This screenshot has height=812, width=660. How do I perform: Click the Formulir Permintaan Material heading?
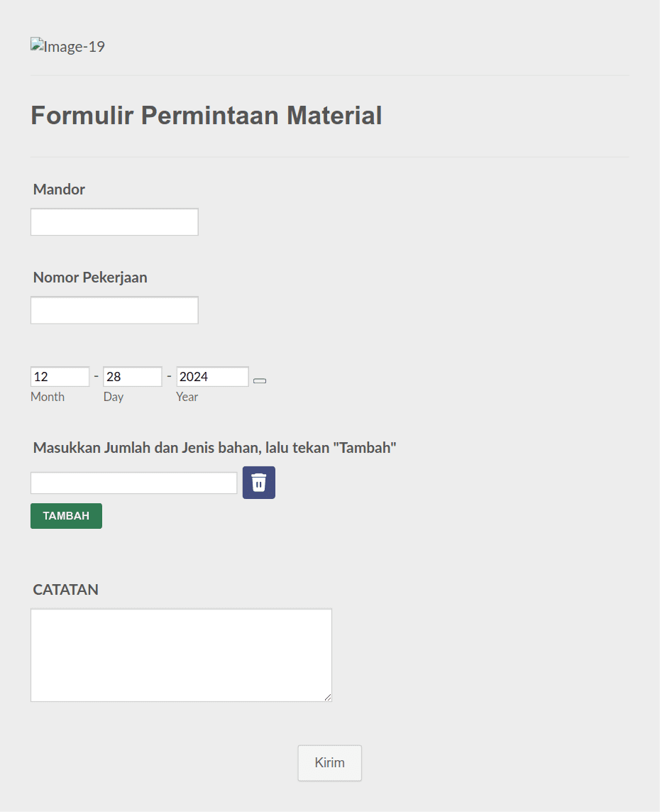click(x=206, y=115)
